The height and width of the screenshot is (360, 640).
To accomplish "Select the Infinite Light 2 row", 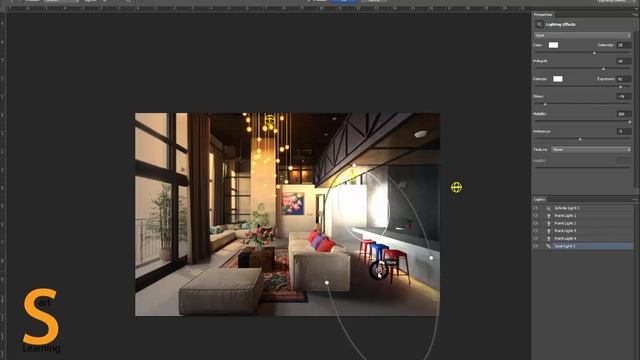I will 583,208.
